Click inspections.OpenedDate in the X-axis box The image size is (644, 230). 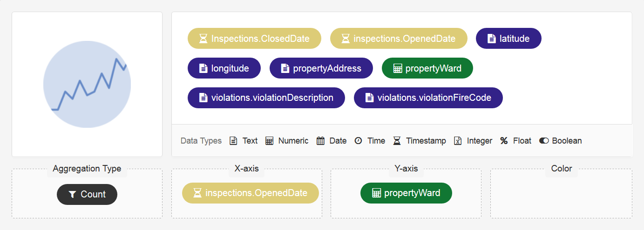coord(251,193)
